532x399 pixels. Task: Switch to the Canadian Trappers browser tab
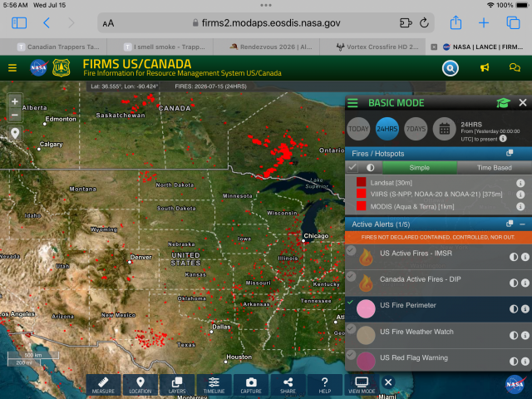pyautogui.click(x=58, y=47)
